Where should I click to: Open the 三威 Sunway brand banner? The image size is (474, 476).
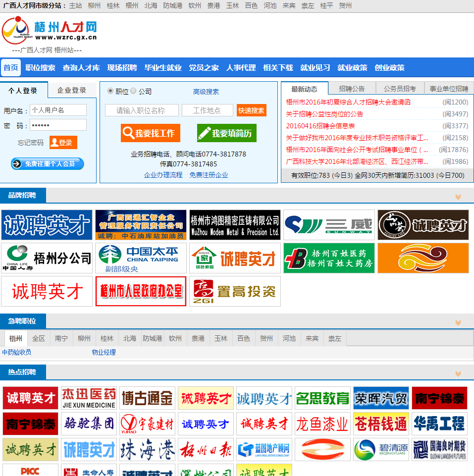329,225
